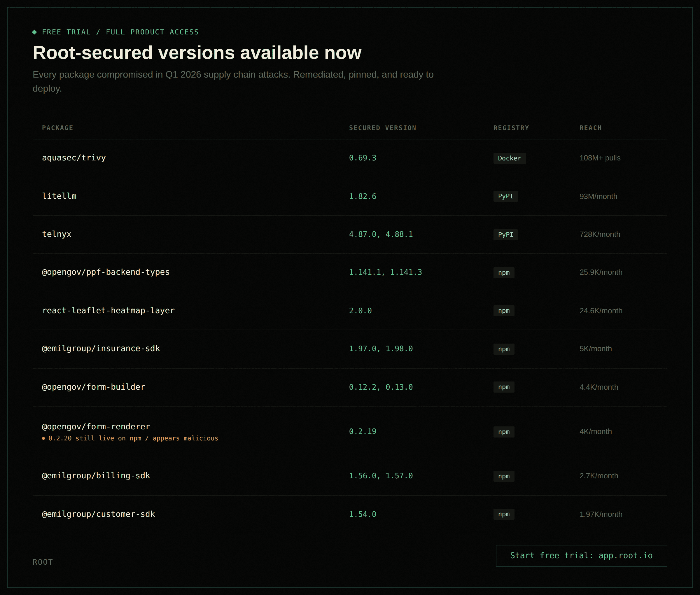Select the aquasec/trivy package name

click(x=74, y=158)
